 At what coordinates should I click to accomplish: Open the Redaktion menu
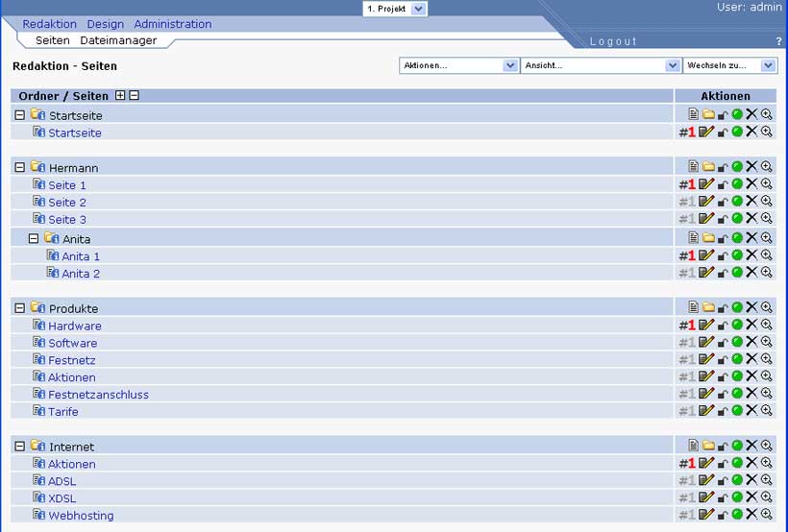[x=49, y=24]
